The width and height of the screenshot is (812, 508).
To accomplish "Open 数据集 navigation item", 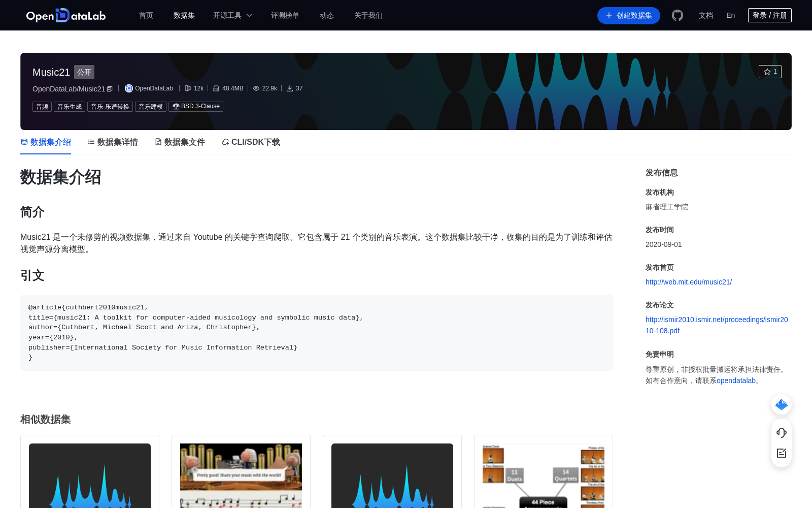I will pos(184,15).
